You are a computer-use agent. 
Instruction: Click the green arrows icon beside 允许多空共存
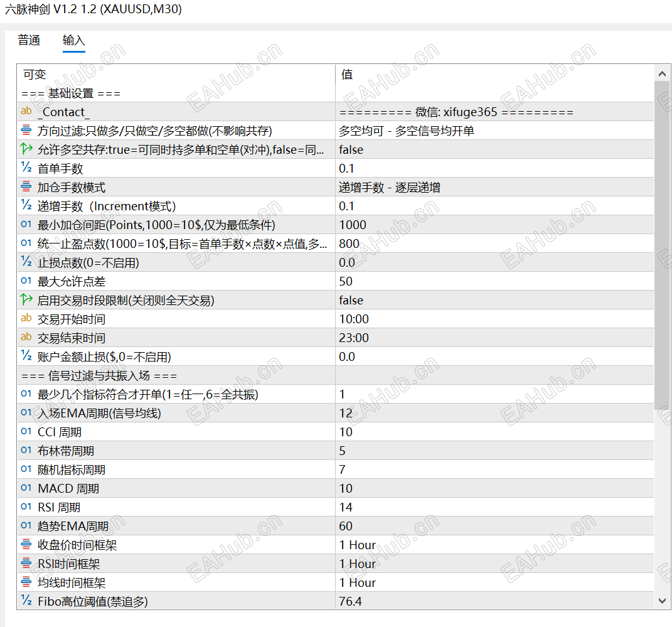pos(25,149)
